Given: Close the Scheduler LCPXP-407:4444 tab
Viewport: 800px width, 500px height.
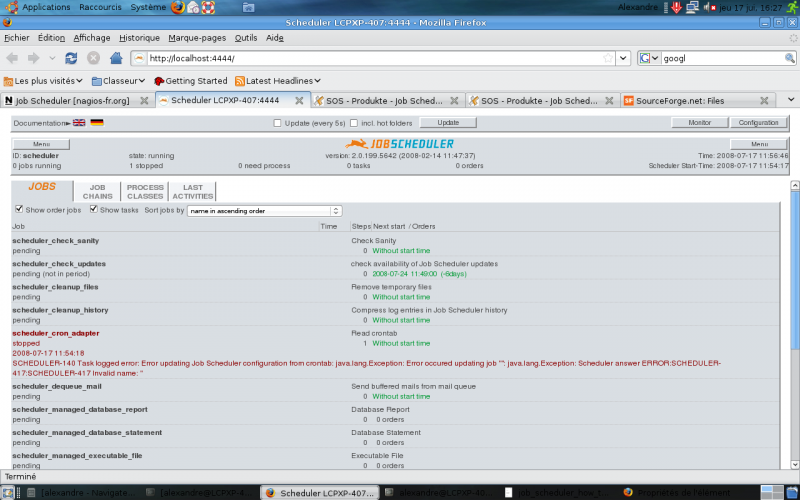Looking at the screenshot, I should pyautogui.click(x=299, y=101).
